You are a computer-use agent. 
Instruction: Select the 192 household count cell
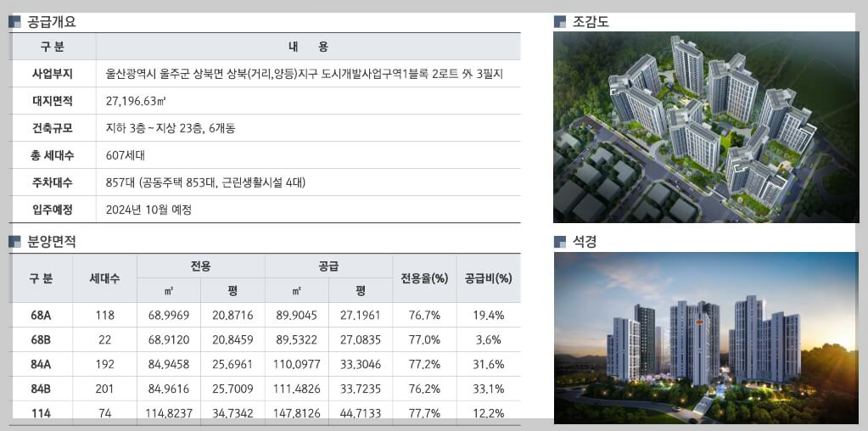click(x=104, y=364)
